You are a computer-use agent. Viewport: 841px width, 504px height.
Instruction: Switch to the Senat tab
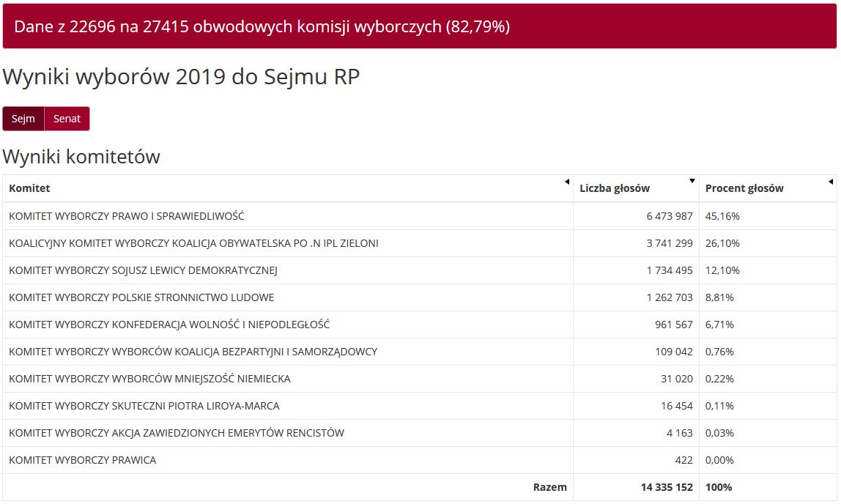67,119
